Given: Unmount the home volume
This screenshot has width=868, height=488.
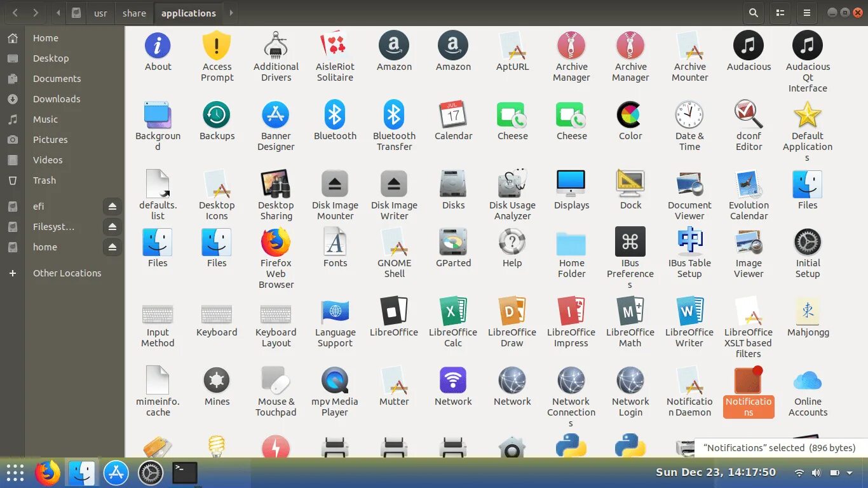Looking at the screenshot, I should click(x=112, y=247).
